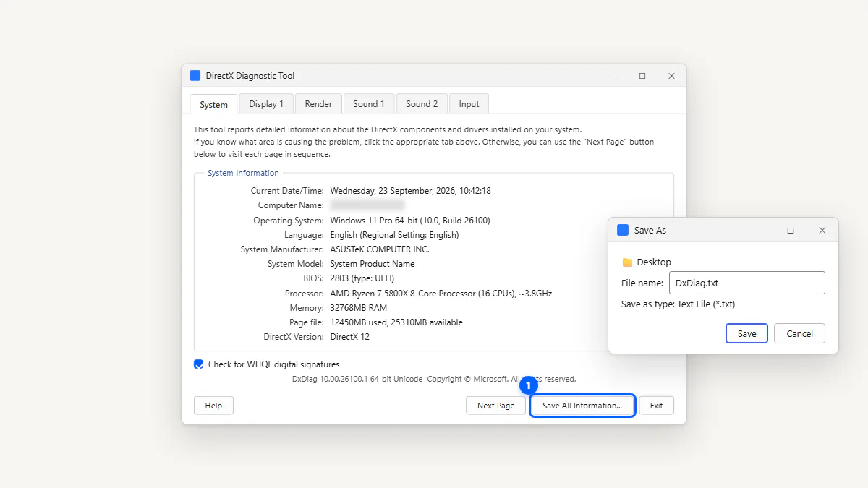Click the AMD Ryzen 7 5800X processor value

point(441,294)
